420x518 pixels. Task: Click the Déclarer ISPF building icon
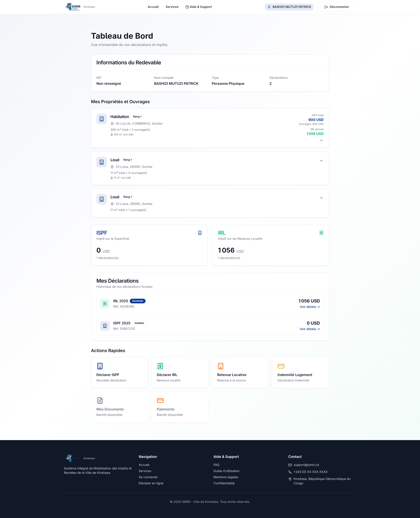tap(100, 366)
